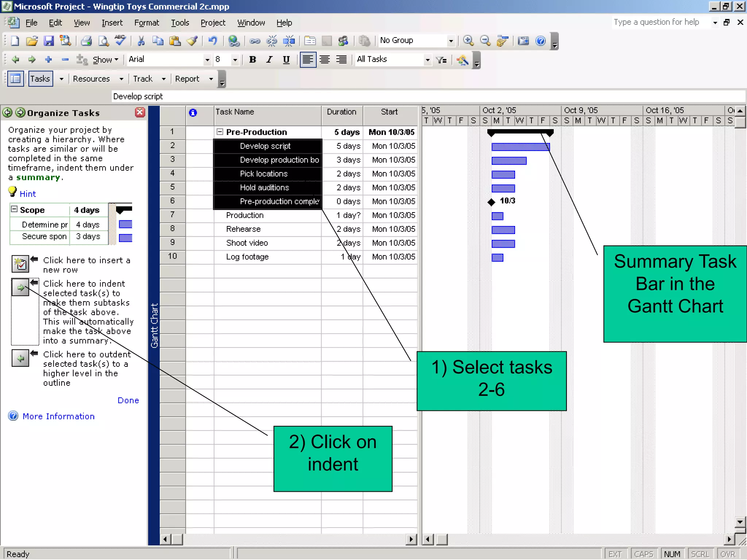Click the Develop script blue Gantt bar
The width and height of the screenshot is (747, 560).
[x=520, y=147]
